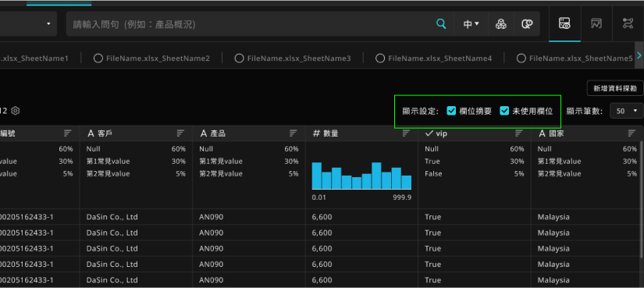Viewport: 644px width, 288px height.
Task: Click 第1常見value in 產品 summary
Action: 221,161
